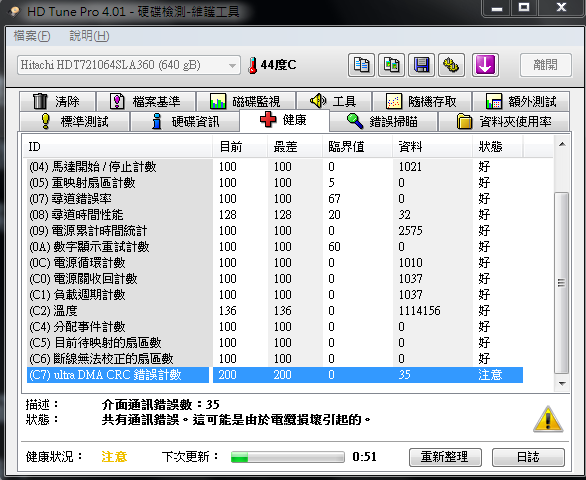Click the 介面通訊錯誤數：35 description text
This screenshot has width=586, height=480.
pyautogui.click(x=160, y=404)
